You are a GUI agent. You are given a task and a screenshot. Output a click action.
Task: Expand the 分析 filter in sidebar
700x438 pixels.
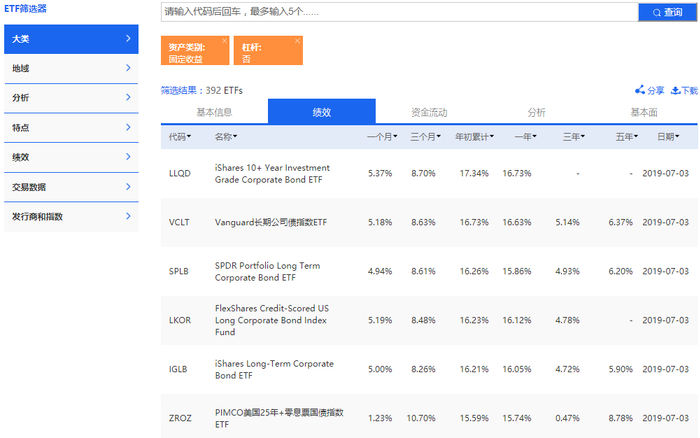[x=71, y=98]
